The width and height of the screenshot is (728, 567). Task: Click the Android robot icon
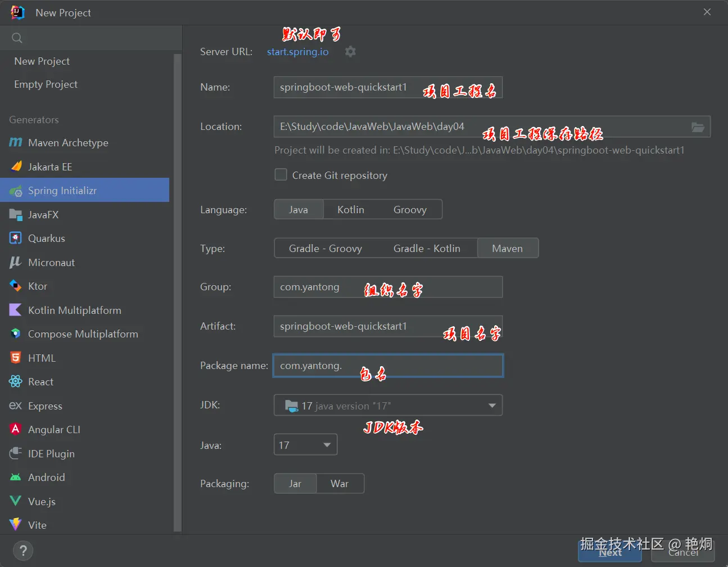click(16, 477)
